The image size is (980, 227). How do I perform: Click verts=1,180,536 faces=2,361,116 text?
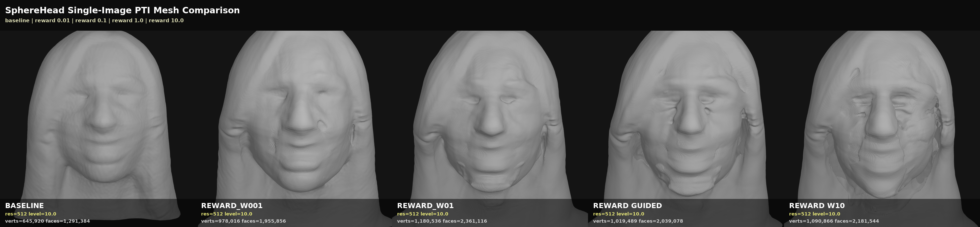click(x=442, y=221)
